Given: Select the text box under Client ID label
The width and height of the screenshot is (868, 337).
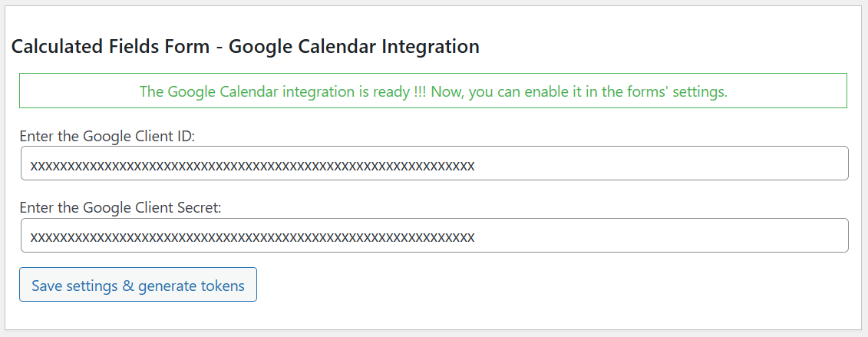Looking at the screenshot, I should tap(434, 164).
